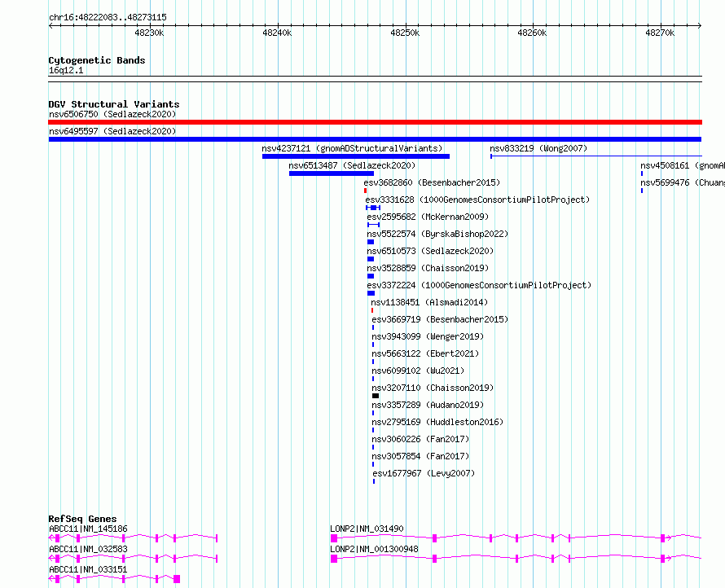Click the nsv6510573 blue block
This screenshot has height=588, width=725.
[371, 259]
